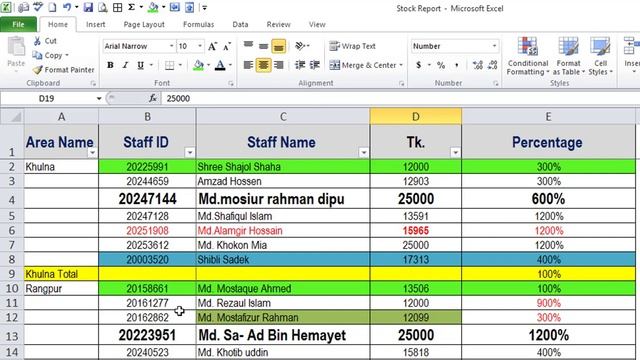Click the Format Painter brush
Viewport: 640px width, 360px height.
38,70
